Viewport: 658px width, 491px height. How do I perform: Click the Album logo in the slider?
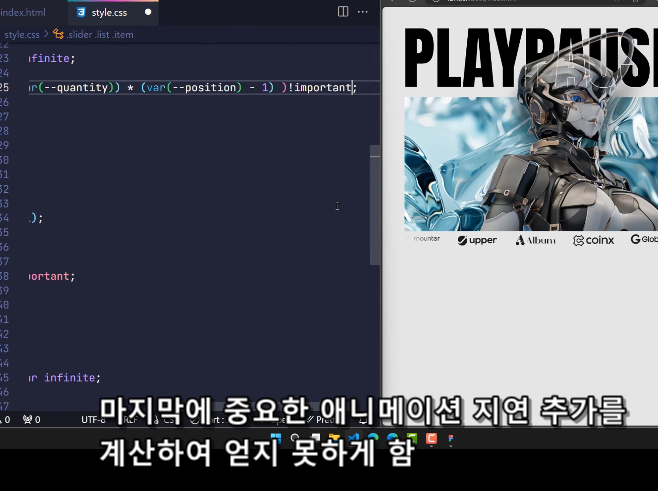click(535, 240)
